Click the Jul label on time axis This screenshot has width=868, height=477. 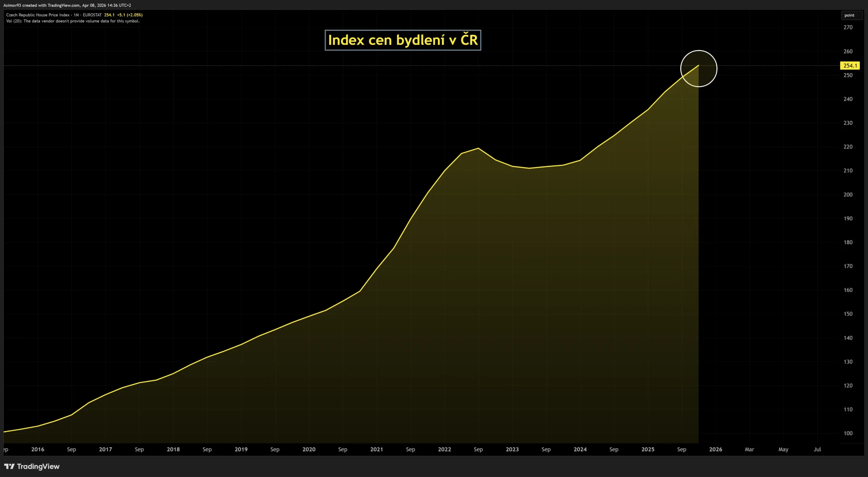pos(817,449)
